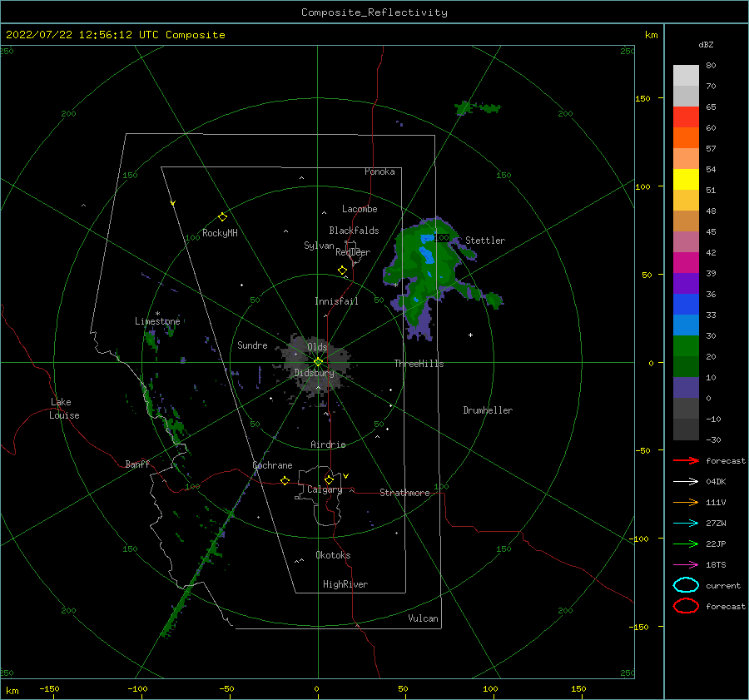Click the dBZ legend heading
This screenshot has width=749, height=700.
706,44
